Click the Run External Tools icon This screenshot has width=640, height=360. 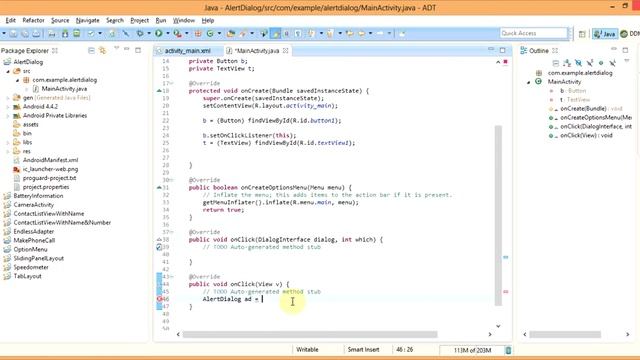(x=177, y=33)
